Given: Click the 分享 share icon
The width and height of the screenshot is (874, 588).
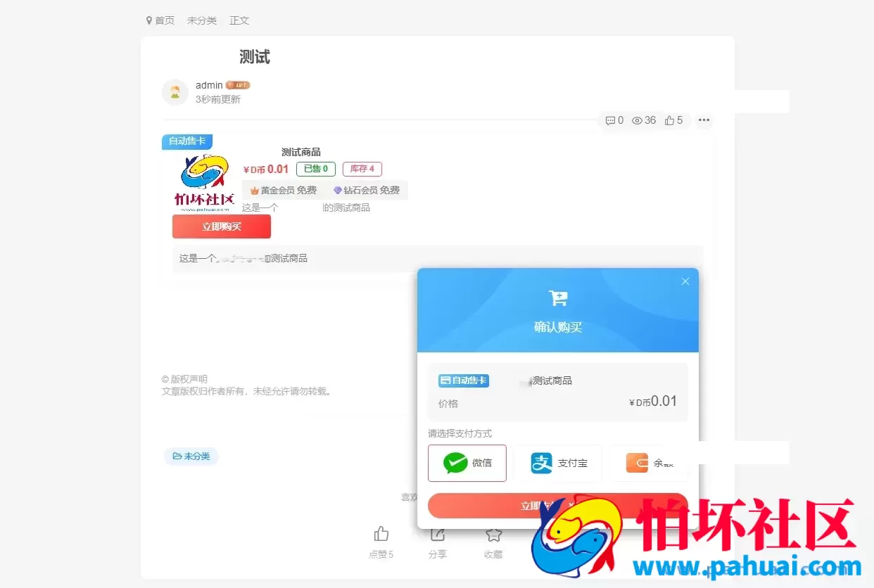Looking at the screenshot, I should tap(438, 534).
